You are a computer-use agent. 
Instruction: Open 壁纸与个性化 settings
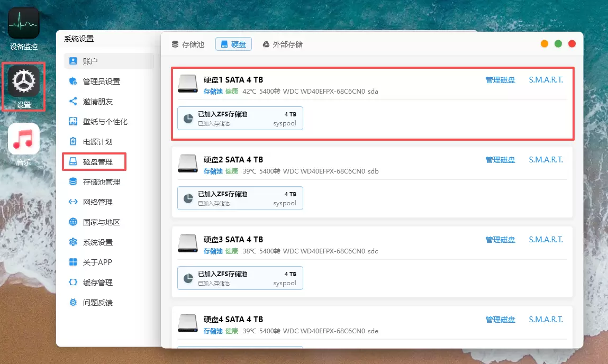pyautogui.click(x=105, y=122)
